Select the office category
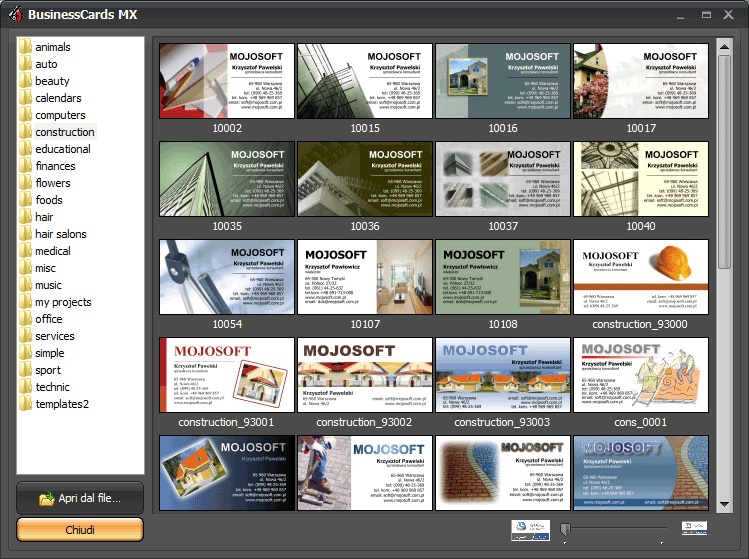749x559 pixels. coord(49,319)
